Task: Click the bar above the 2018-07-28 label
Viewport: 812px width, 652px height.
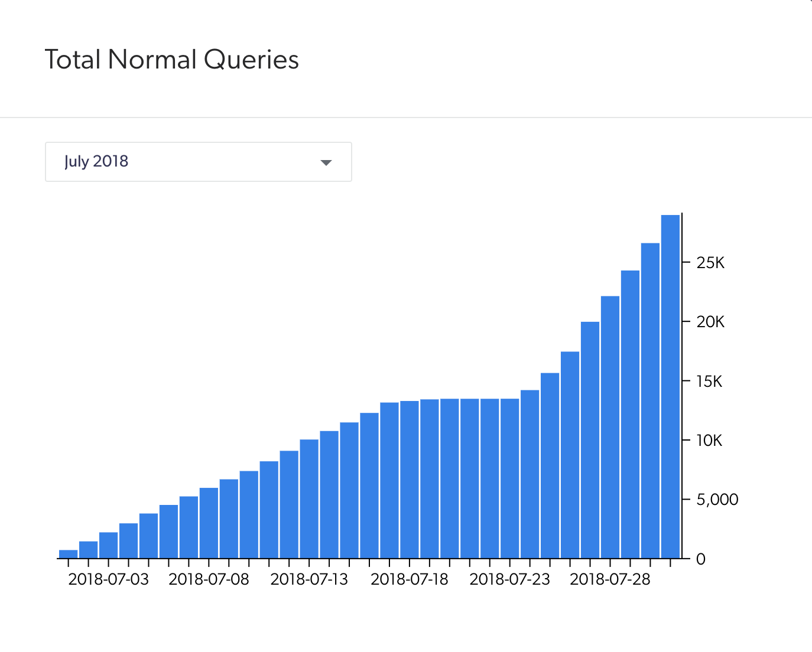Action: click(610, 428)
